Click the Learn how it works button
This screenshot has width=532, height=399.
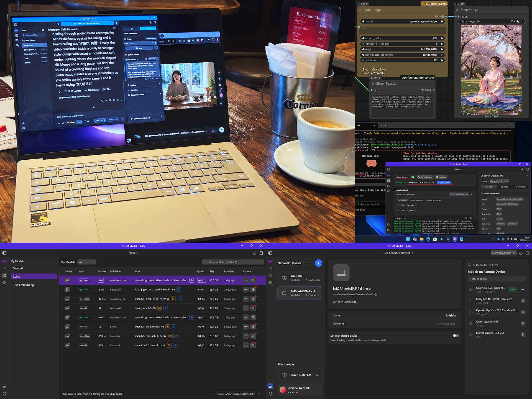(503, 253)
